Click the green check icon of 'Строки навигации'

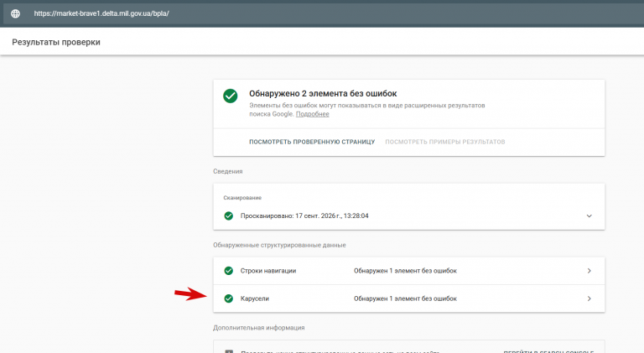point(228,271)
